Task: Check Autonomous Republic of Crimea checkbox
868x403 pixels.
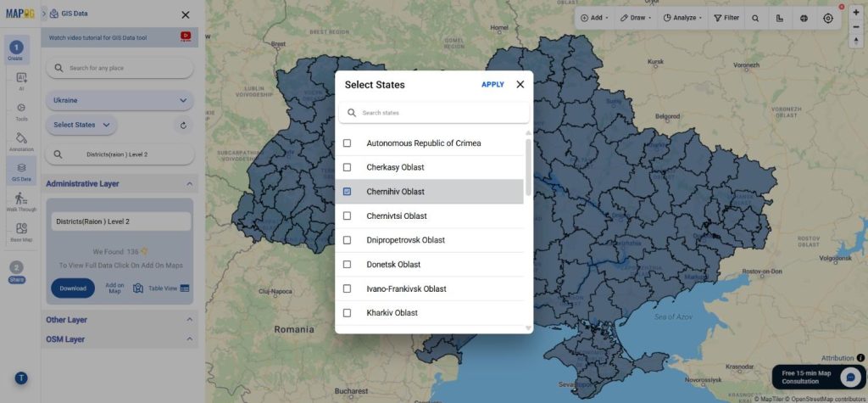Action: [347, 143]
